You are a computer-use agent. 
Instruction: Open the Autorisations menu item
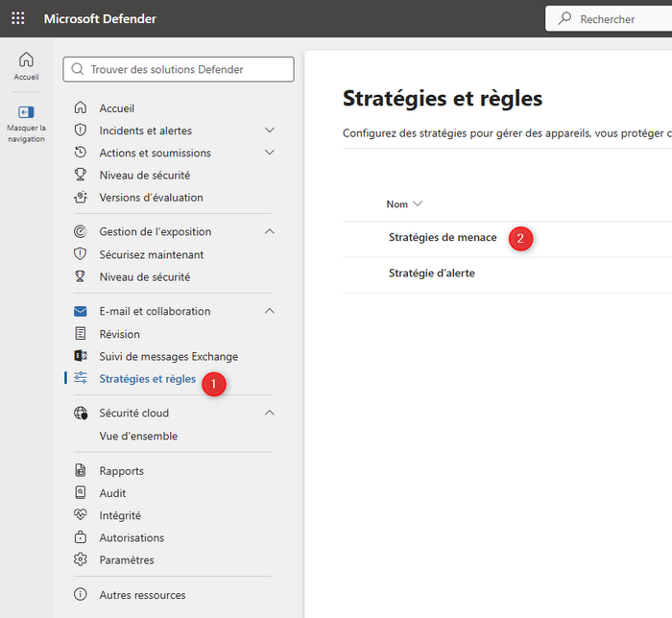coord(132,537)
